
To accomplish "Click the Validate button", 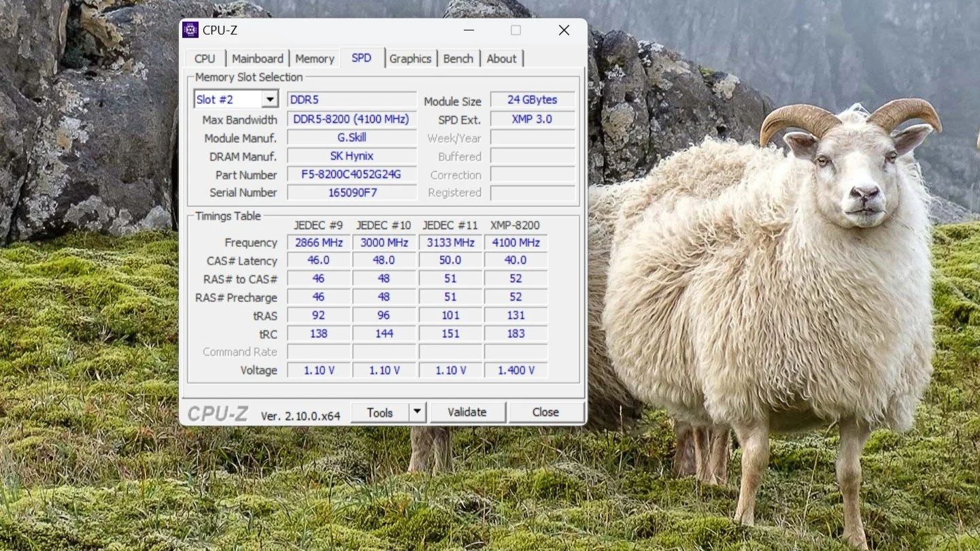I will (x=467, y=412).
